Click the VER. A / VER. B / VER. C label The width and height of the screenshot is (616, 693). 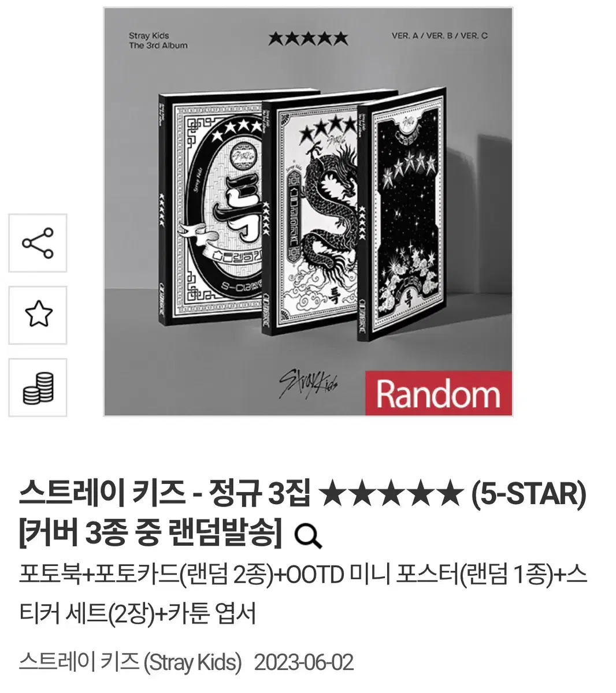[x=440, y=36]
